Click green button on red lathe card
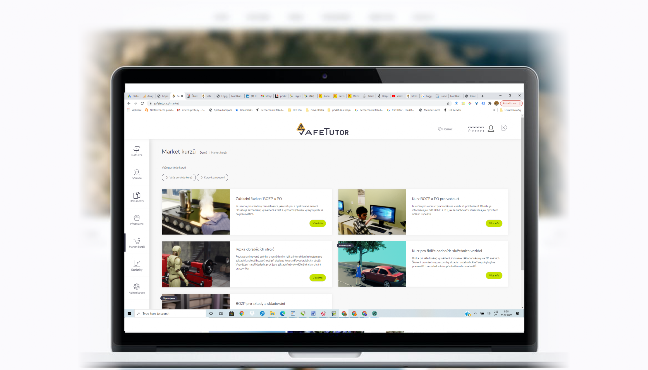The width and height of the screenshot is (648, 370). click(317, 277)
